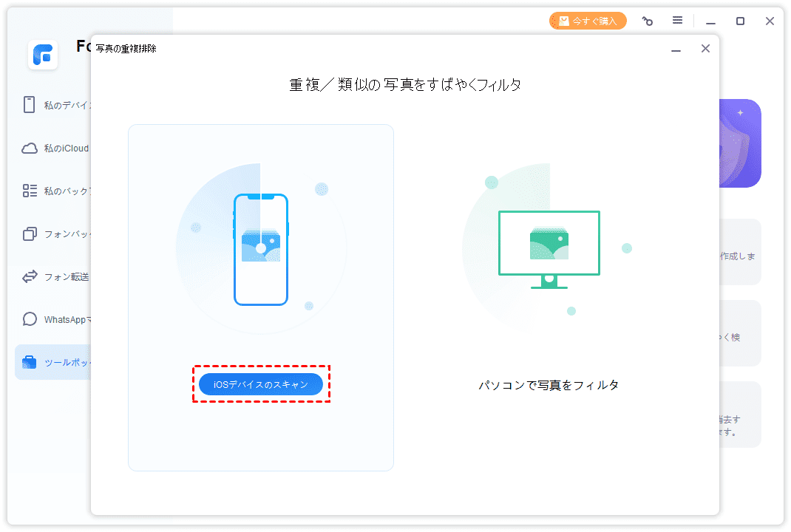
Task: Click the key register icon in title bar
Action: 648,21
